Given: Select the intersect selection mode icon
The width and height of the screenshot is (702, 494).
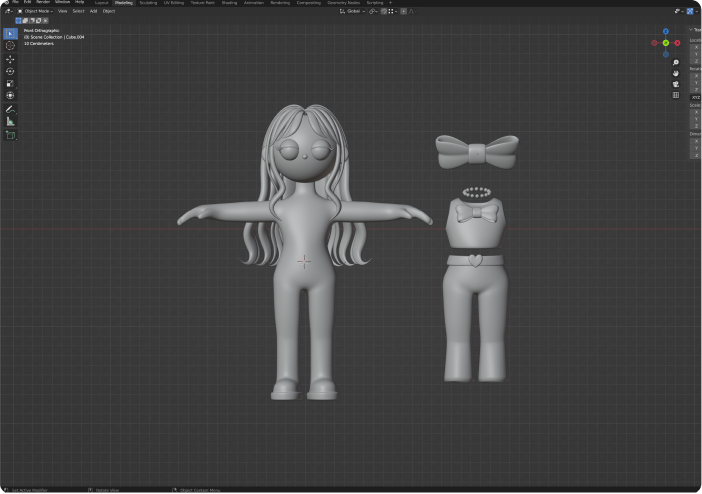Looking at the screenshot, I should (45, 21).
